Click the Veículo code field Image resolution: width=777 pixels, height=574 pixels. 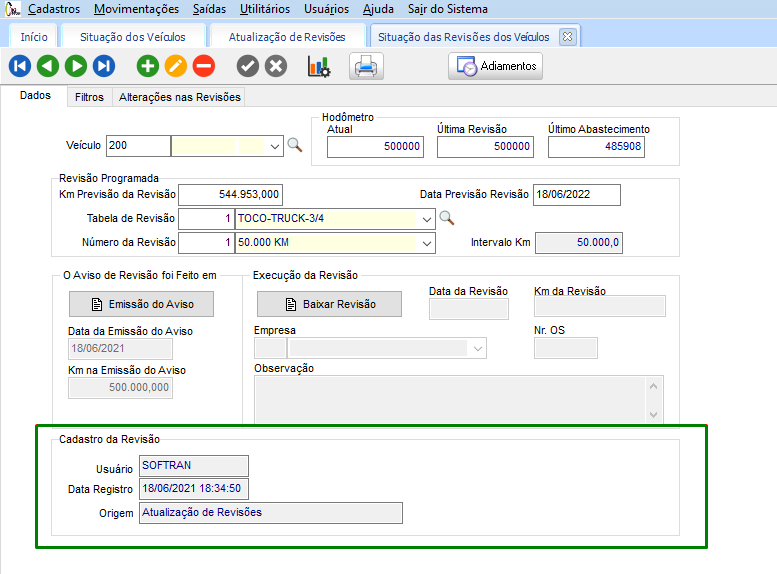point(138,146)
